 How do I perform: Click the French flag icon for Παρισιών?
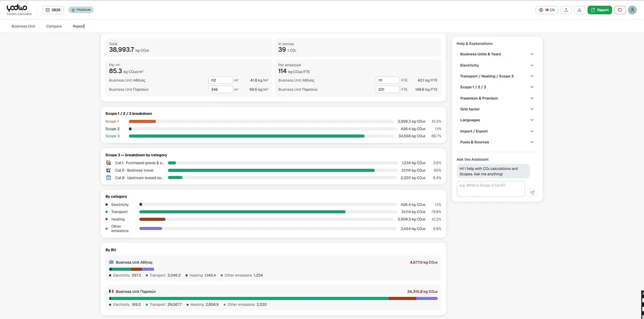tap(112, 292)
